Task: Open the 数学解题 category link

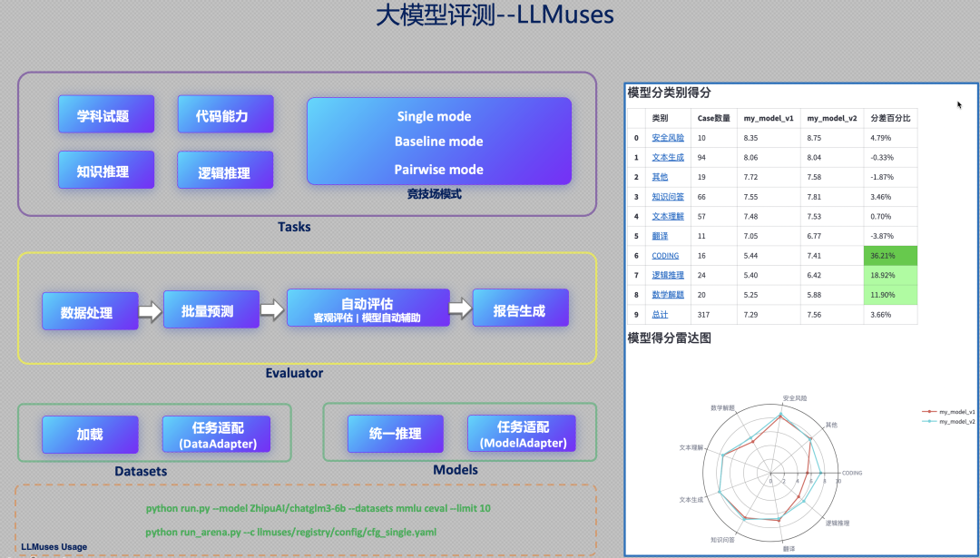Action: (668, 295)
